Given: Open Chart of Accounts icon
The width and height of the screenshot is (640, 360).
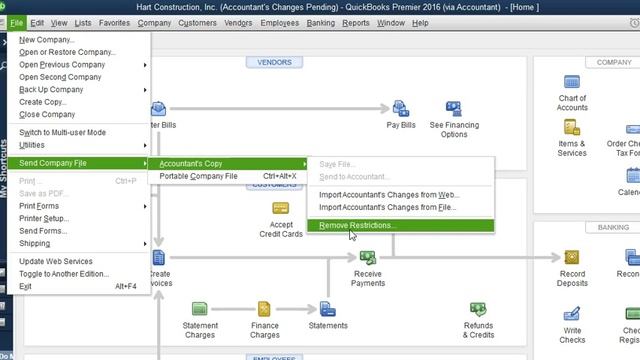Looking at the screenshot, I should [571, 82].
